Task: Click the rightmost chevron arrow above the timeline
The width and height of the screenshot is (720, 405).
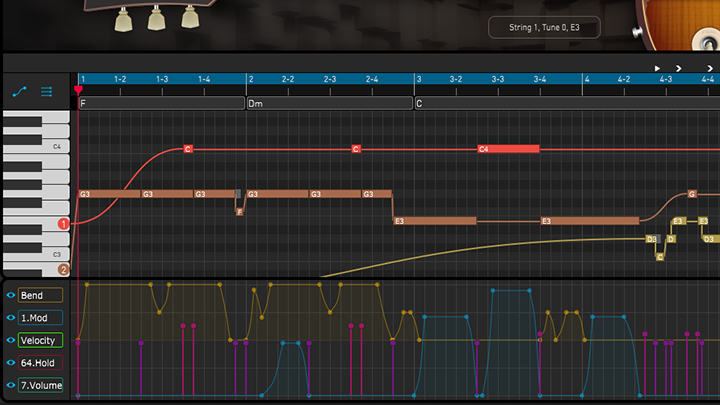Action: click(710, 68)
